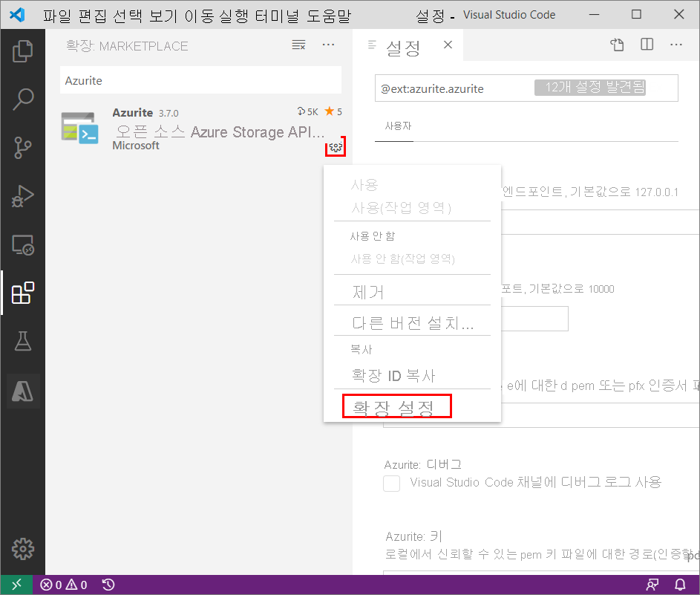Open the feedback icon in status bar
The image size is (700, 595).
(x=652, y=585)
